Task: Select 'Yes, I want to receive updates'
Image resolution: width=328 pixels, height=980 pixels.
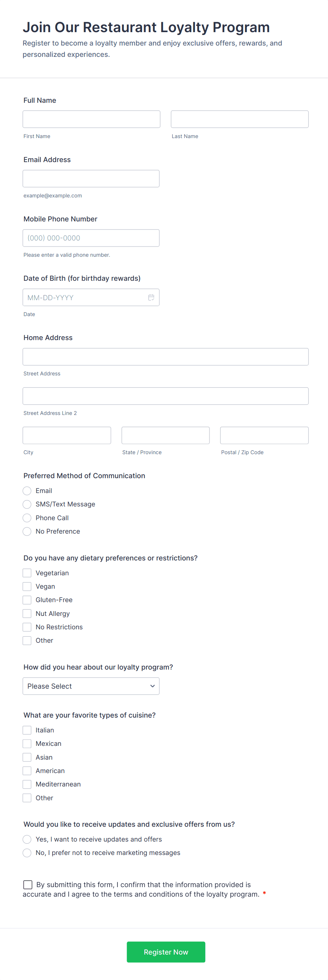Action: (27, 839)
